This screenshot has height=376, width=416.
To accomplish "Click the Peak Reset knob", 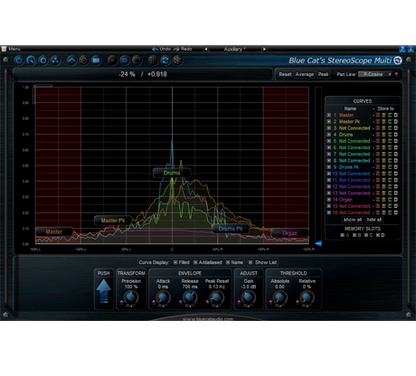I will tap(217, 298).
